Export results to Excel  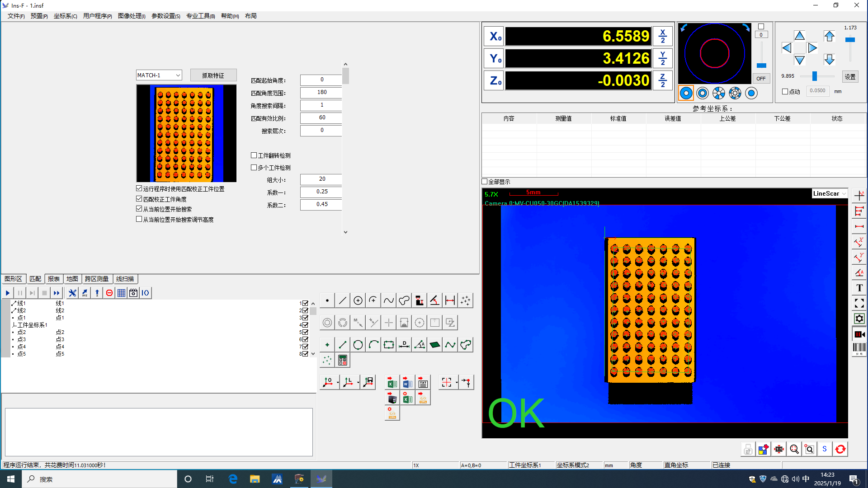(x=392, y=383)
